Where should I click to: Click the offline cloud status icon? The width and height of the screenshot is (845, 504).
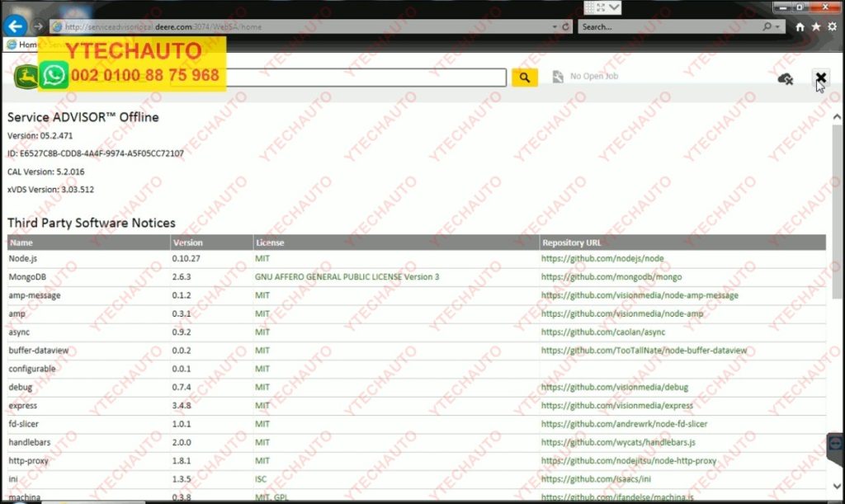pos(786,78)
